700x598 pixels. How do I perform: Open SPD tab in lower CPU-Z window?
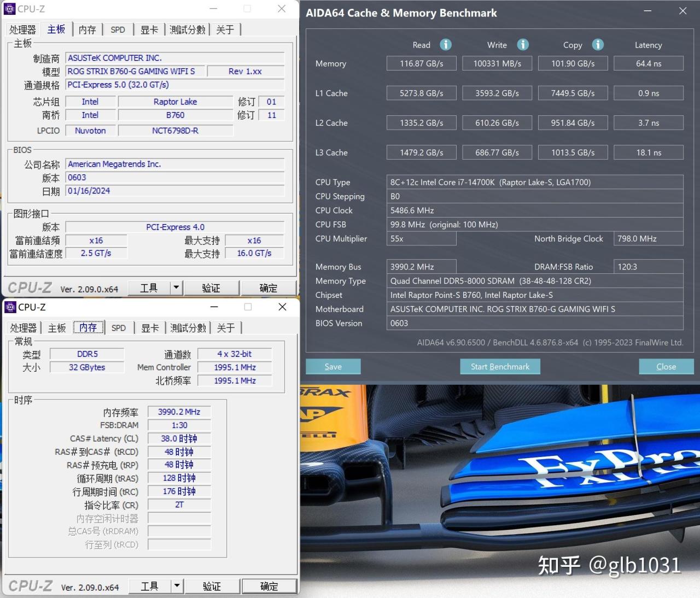(x=119, y=328)
